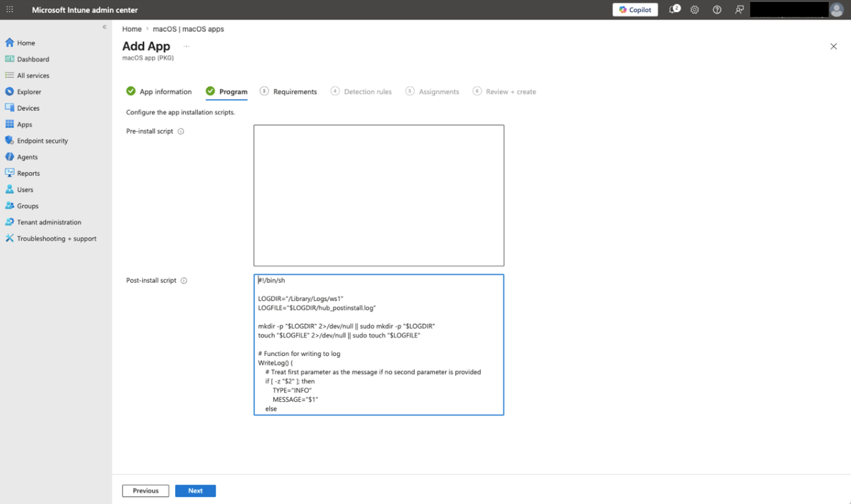The width and height of the screenshot is (851, 504).
Task: Click the Troubleshooting + support icon
Action: point(9,238)
